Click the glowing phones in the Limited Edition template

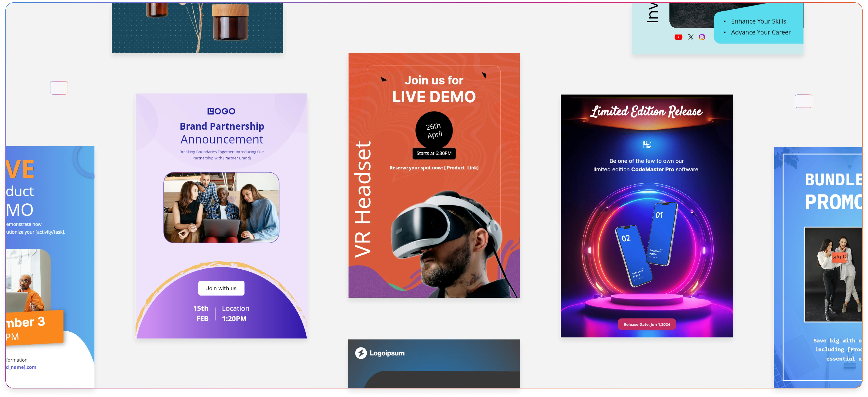(646, 244)
